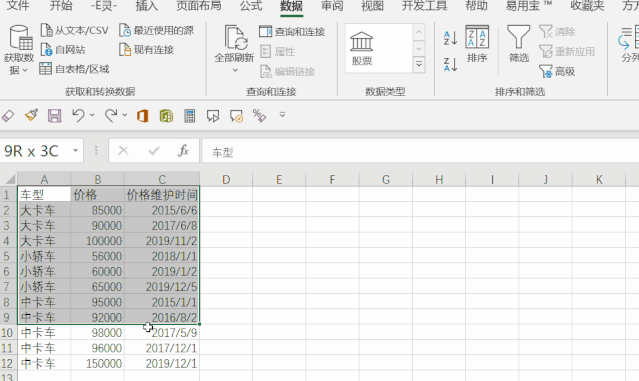Click inside the formula bar showing 车型
The image size is (639, 381).
coord(421,152)
